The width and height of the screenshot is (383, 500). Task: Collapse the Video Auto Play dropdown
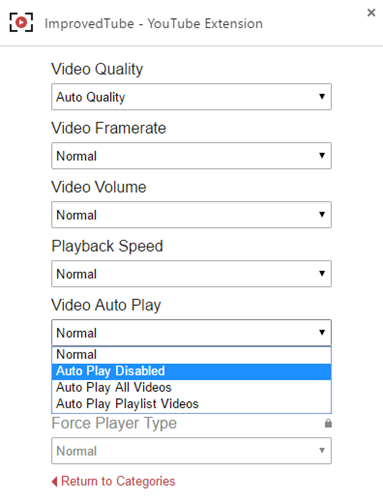[x=191, y=333]
